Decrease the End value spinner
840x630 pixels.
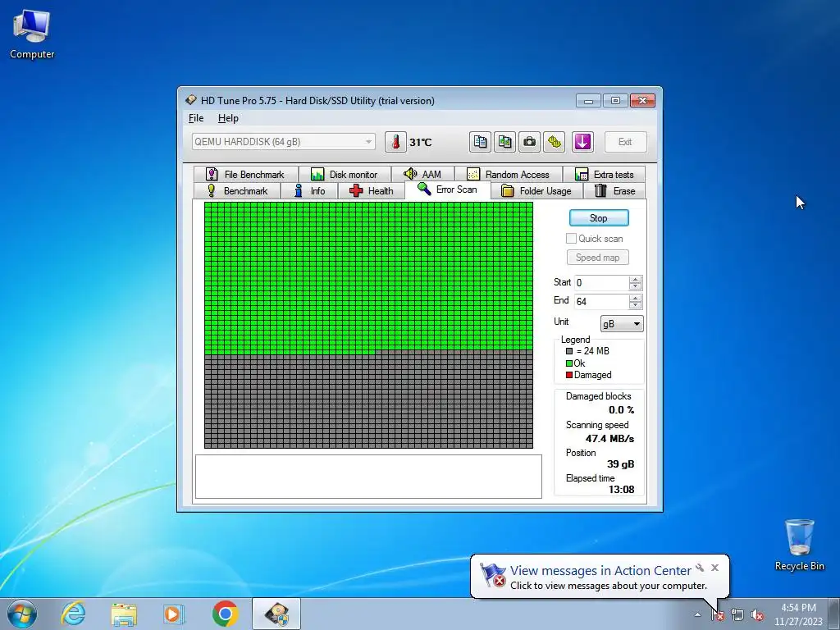click(636, 305)
